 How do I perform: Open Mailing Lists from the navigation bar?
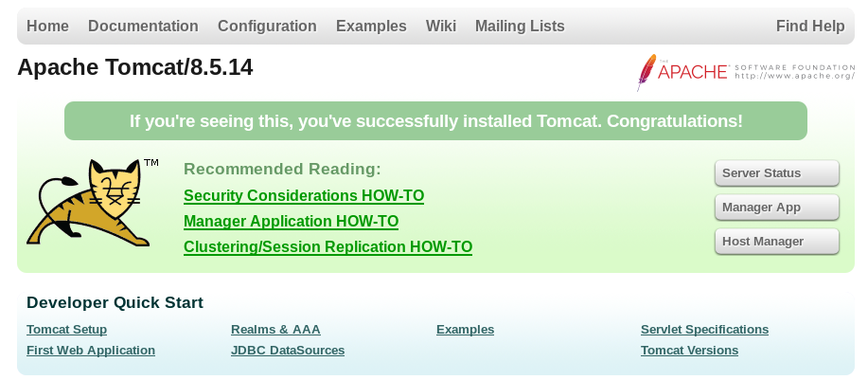point(520,27)
